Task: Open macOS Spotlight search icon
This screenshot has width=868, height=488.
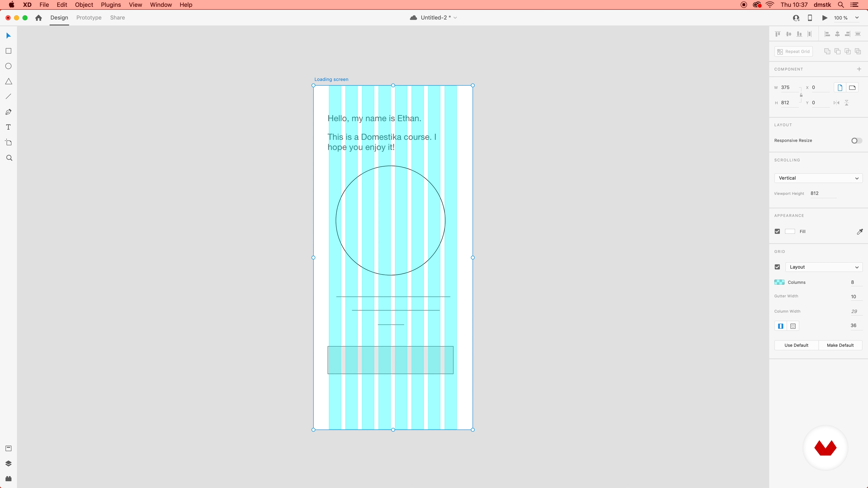Action: [x=841, y=5]
